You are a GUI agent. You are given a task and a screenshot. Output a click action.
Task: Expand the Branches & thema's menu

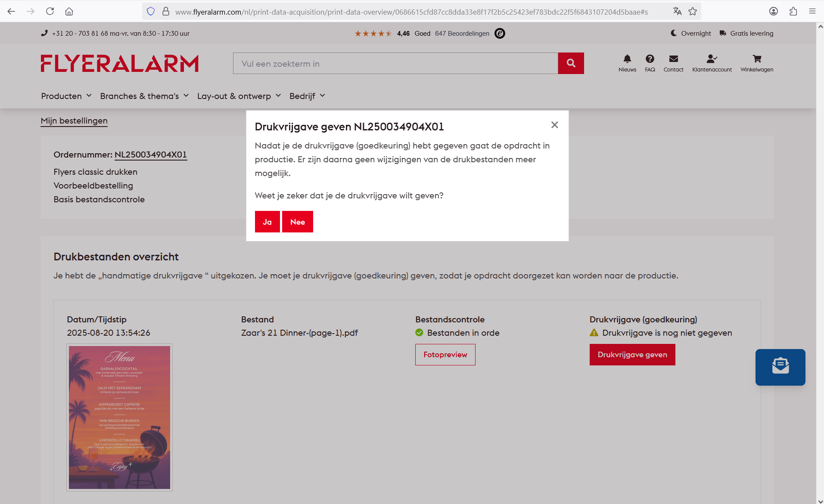(x=144, y=96)
